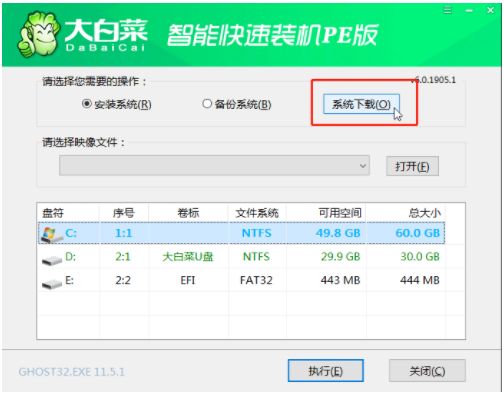Click the DaBaiCai cabbage mascot logo
Image resolution: width=504 pixels, height=396 pixels.
click(38, 34)
